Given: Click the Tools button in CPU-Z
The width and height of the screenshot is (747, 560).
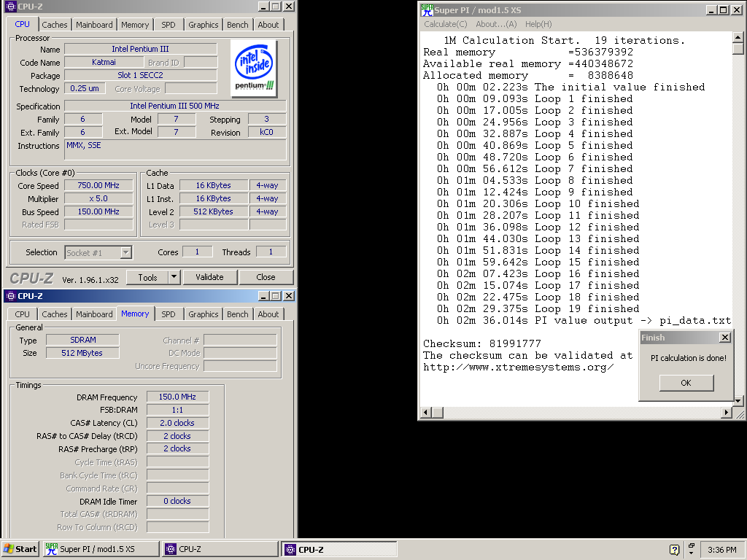Looking at the screenshot, I should coord(147,277).
